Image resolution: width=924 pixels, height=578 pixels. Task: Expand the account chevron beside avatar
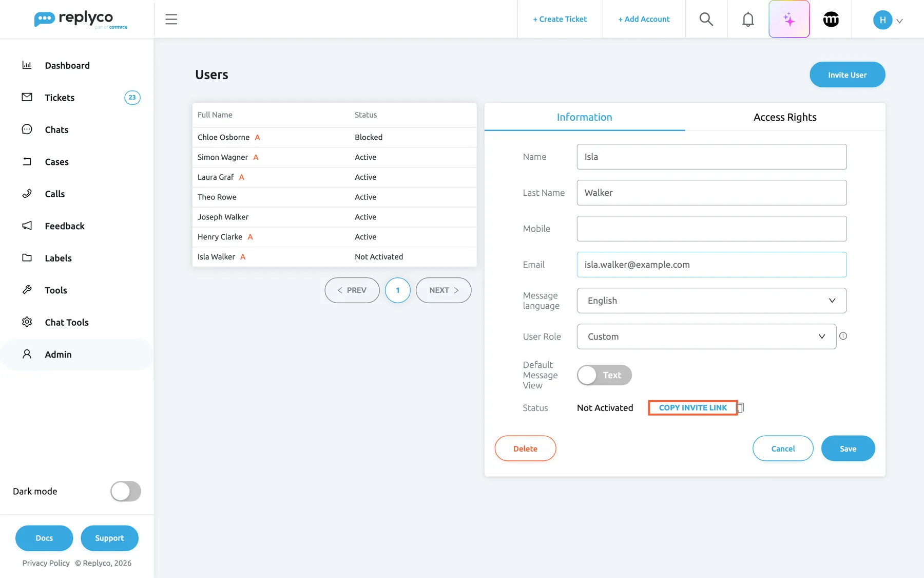tap(899, 21)
